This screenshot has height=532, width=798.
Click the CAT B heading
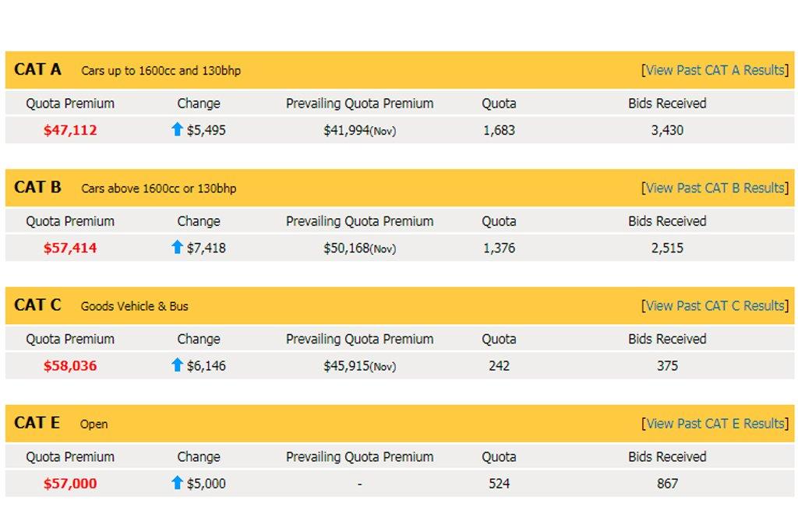pyautogui.click(x=37, y=187)
